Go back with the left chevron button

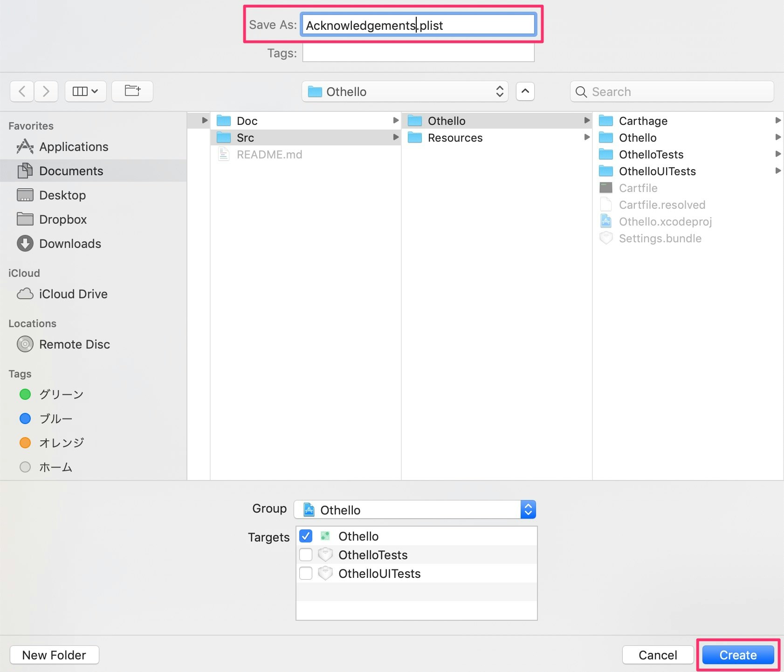coord(22,91)
